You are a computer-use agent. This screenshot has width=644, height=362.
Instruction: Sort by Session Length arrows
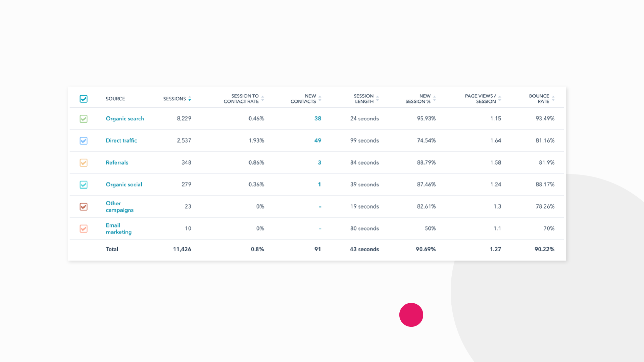tap(377, 99)
